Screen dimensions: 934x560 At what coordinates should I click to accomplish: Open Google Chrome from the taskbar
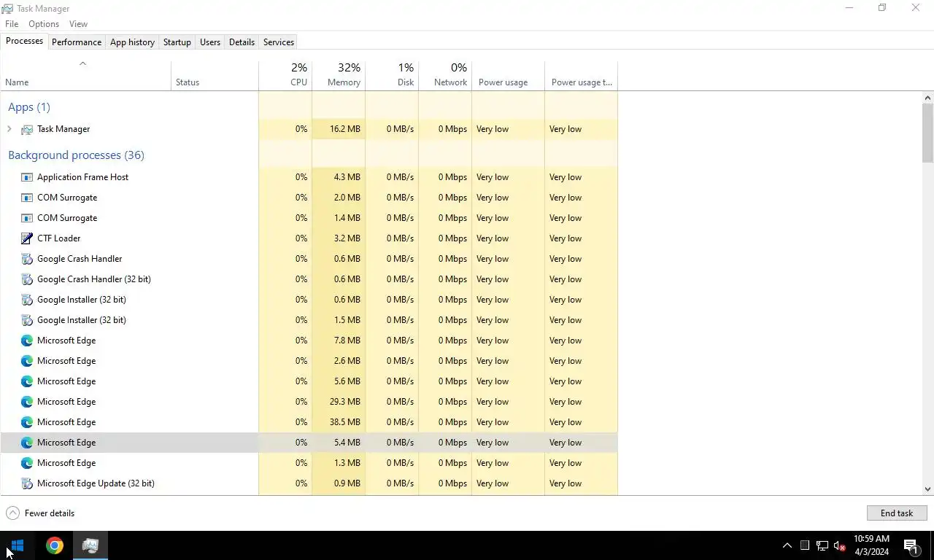point(55,545)
